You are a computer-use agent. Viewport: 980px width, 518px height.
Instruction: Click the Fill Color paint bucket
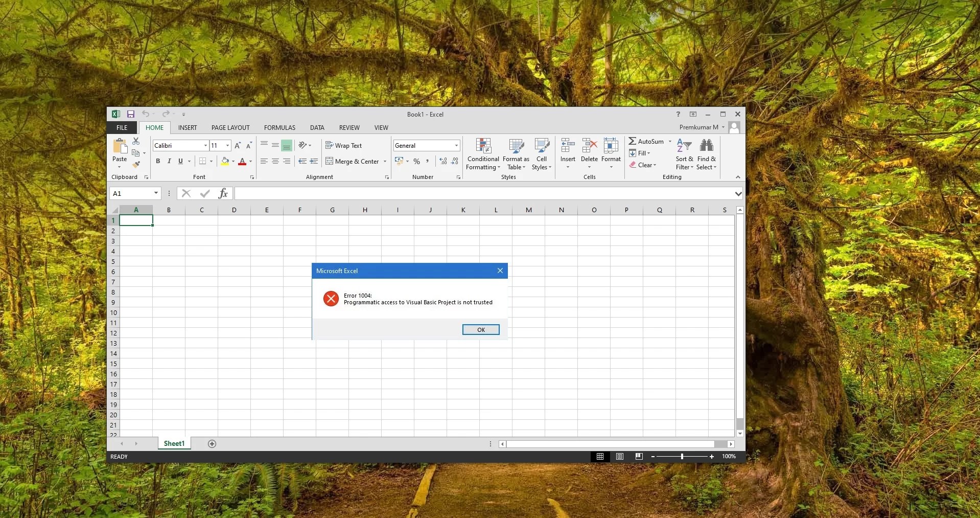point(224,161)
